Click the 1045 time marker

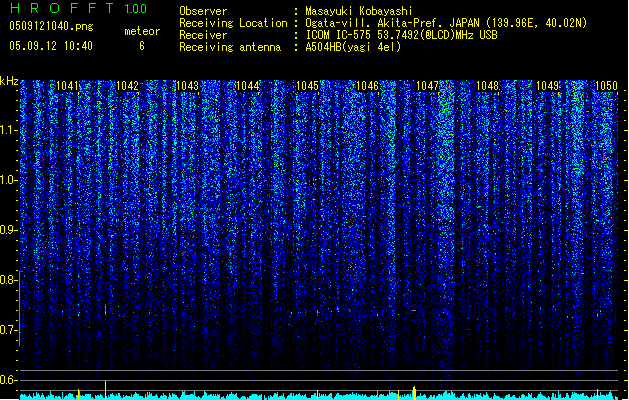pos(307,86)
